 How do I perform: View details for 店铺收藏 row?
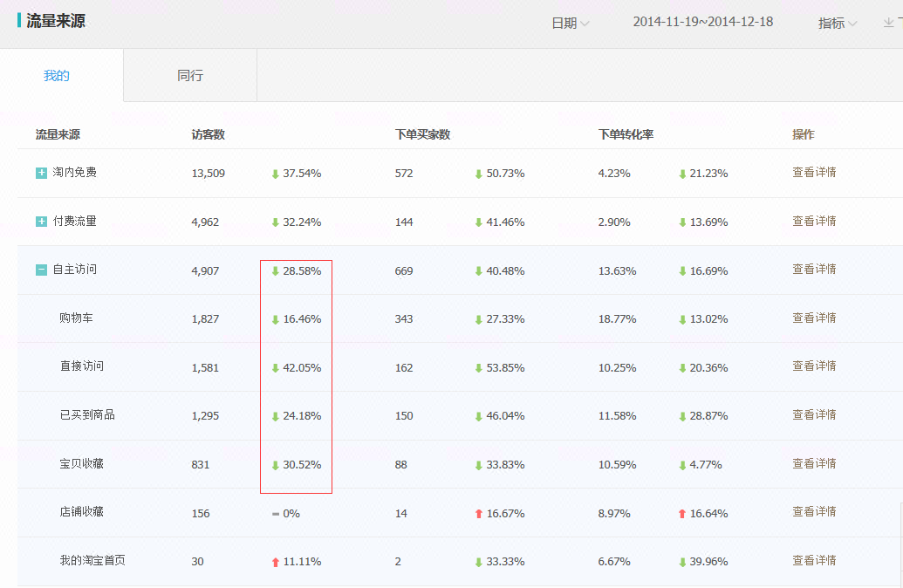(814, 512)
